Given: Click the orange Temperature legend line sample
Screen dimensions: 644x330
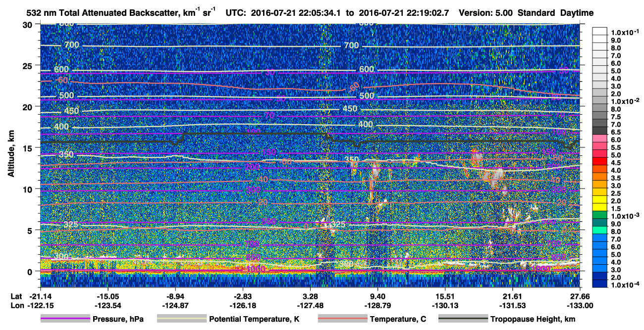Looking at the screenshot, I should [x=342, y=319].
